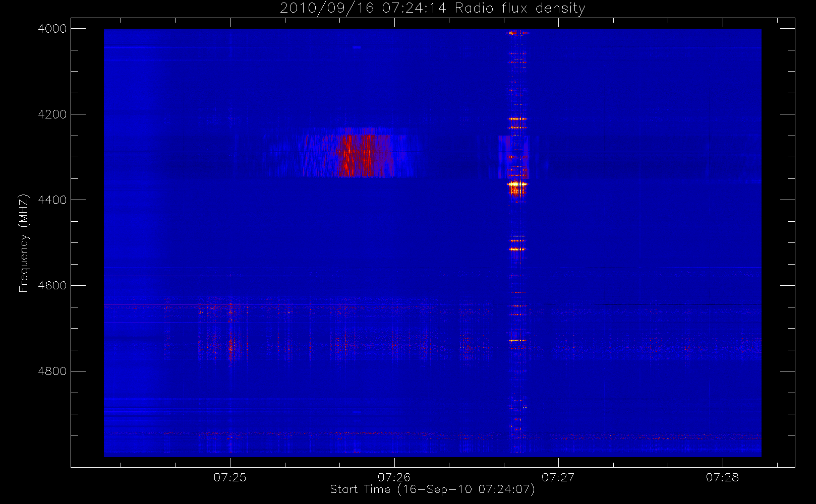
Task: Click the 4400 frequency tick label
Action: tap(52, 200)
